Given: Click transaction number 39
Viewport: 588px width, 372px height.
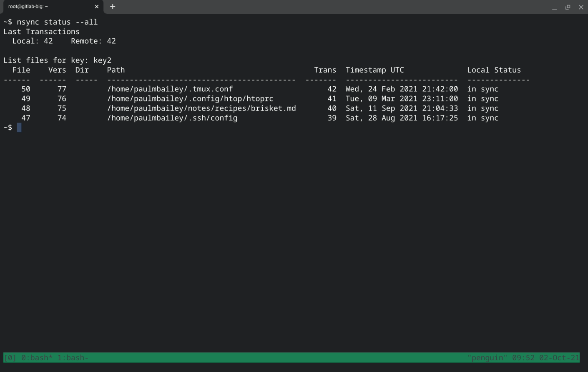Looking at the screenshot, I should [332, 118].
